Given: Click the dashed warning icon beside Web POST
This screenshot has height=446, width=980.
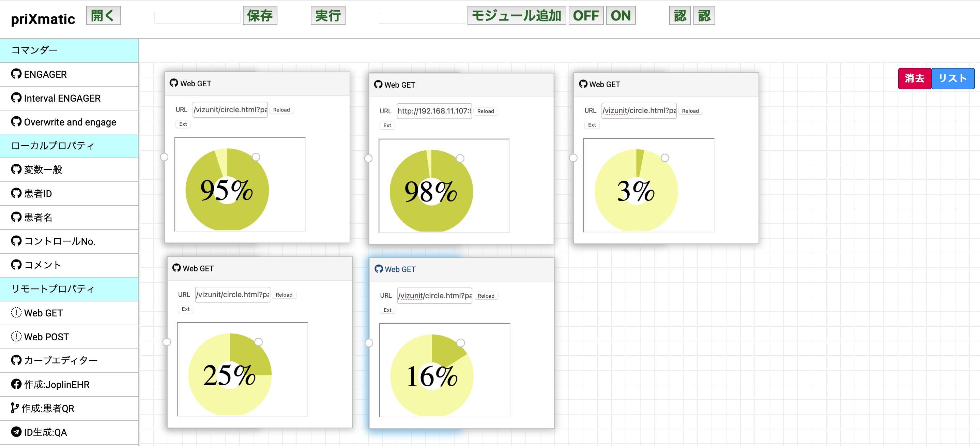Looking at the screenshot, I should (16, 337).
